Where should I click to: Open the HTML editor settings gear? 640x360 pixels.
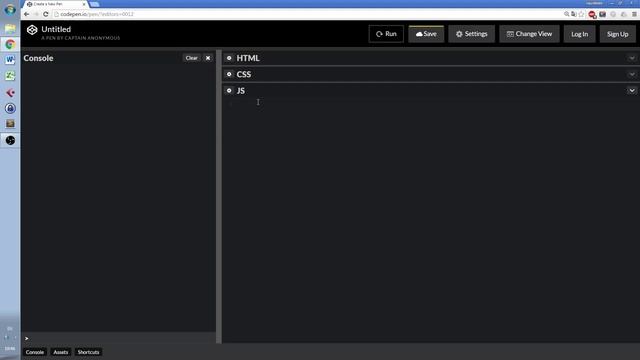tap(229, 58)
